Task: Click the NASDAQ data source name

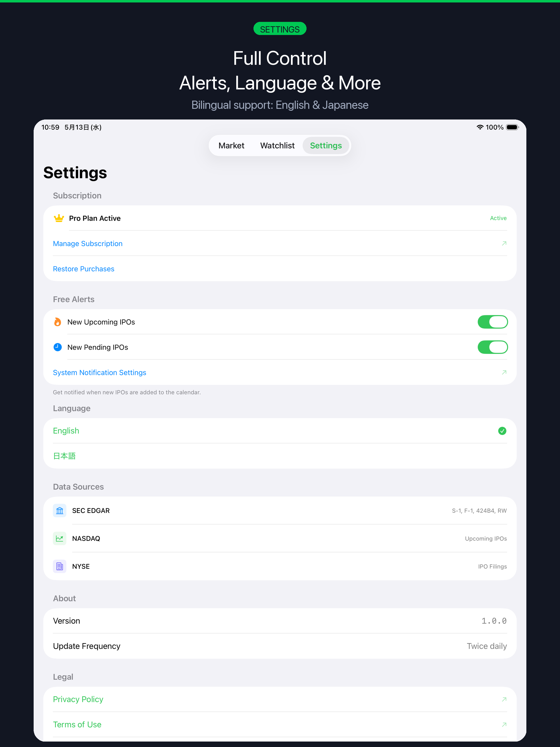Action: [x=86, y=538]
